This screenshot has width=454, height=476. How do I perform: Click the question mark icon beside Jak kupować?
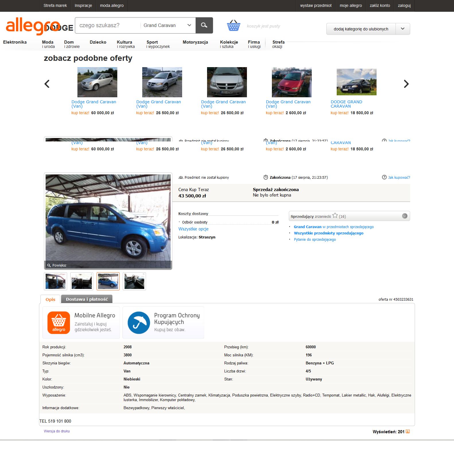click(x=384, y=177)
